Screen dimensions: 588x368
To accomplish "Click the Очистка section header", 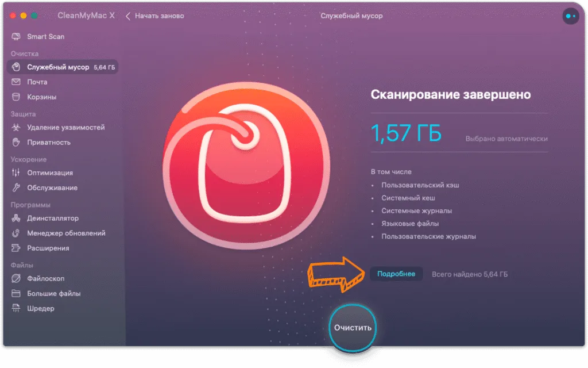I will (24, 53).
